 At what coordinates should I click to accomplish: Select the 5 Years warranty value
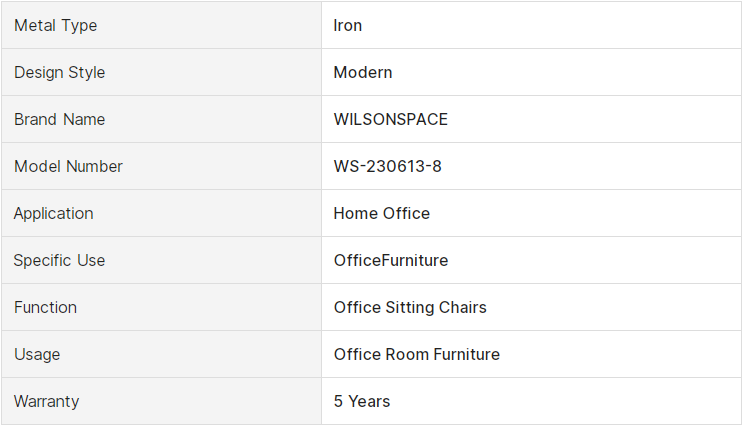click(x=362, y=401)
